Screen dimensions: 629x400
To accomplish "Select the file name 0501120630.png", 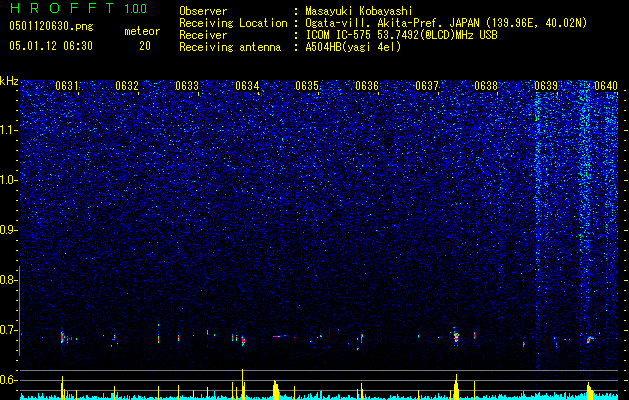I will [51, 27].
